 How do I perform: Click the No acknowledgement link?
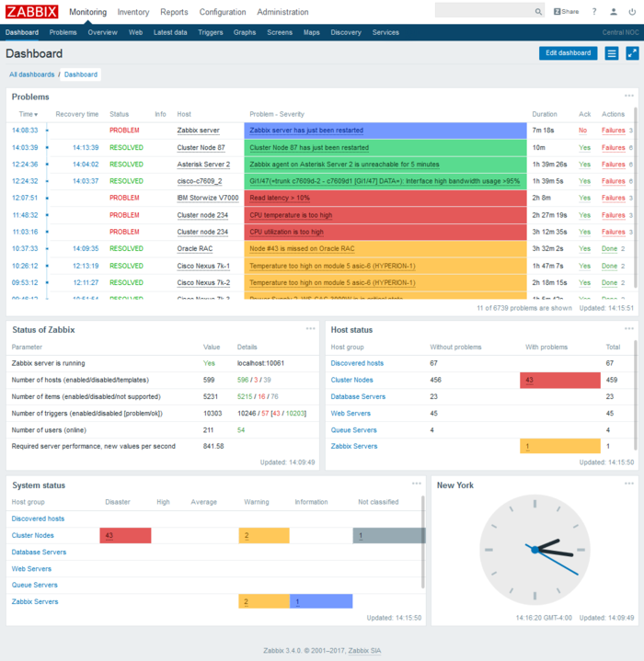click(x=583, y=131)
